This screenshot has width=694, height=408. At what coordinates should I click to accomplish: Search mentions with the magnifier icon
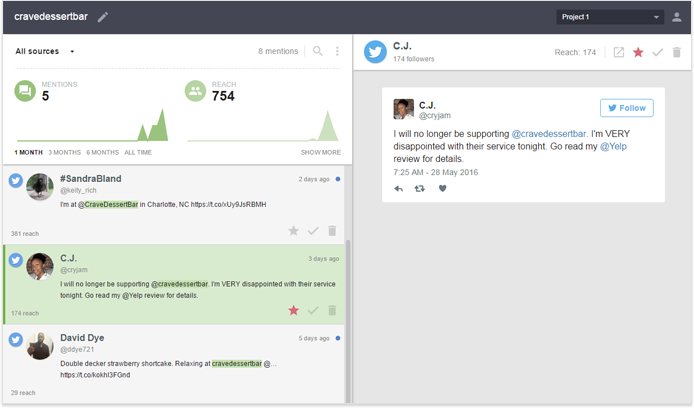pyautogui.click(x=318, y=51)
